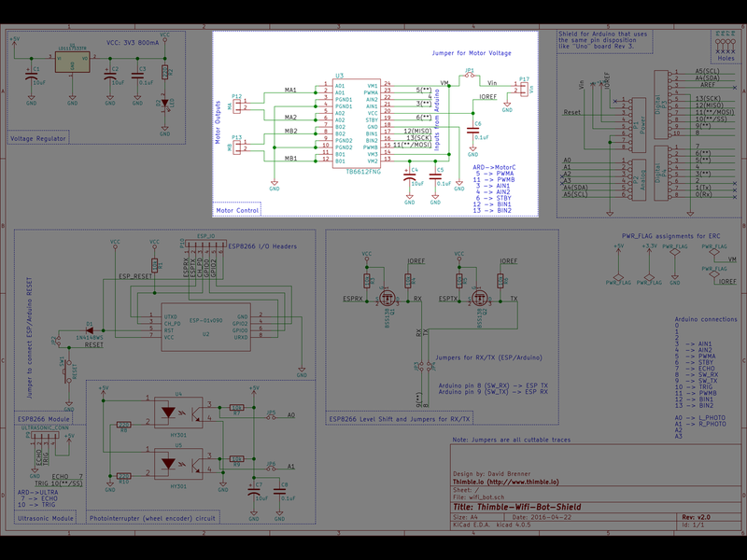Click the MA1 net label

coord(290,90)
